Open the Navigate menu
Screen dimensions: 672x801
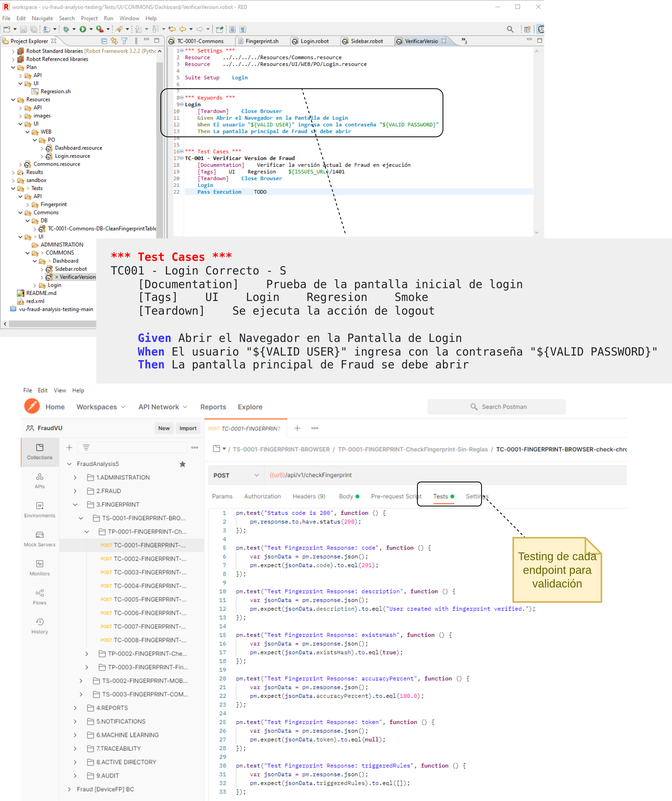click(42, 18)
